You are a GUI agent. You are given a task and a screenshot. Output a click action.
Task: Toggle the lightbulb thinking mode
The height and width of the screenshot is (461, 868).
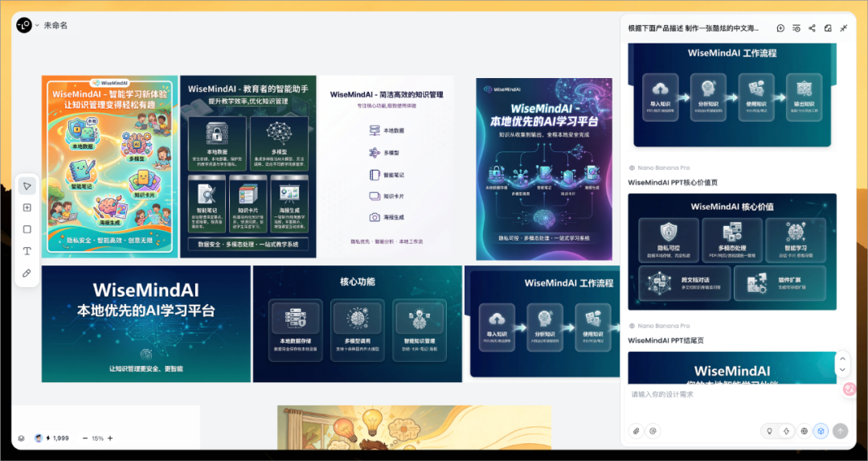[769, 430]
